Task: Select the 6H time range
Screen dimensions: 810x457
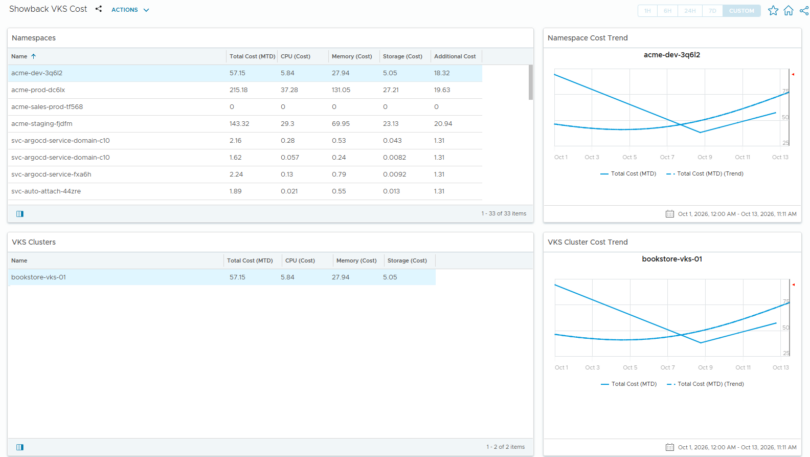Action: pos(667,11)
